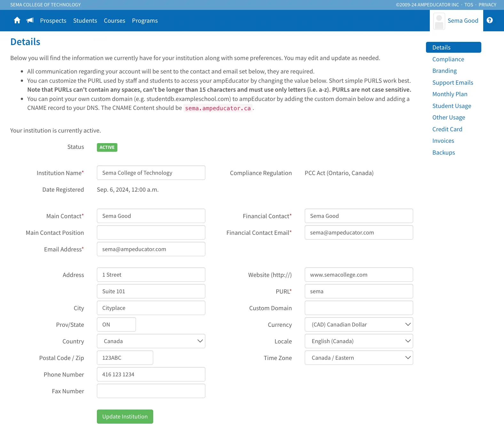View the Monthly Plan page
The height and width of the screenshot is (430, 504).
point(450,94)
